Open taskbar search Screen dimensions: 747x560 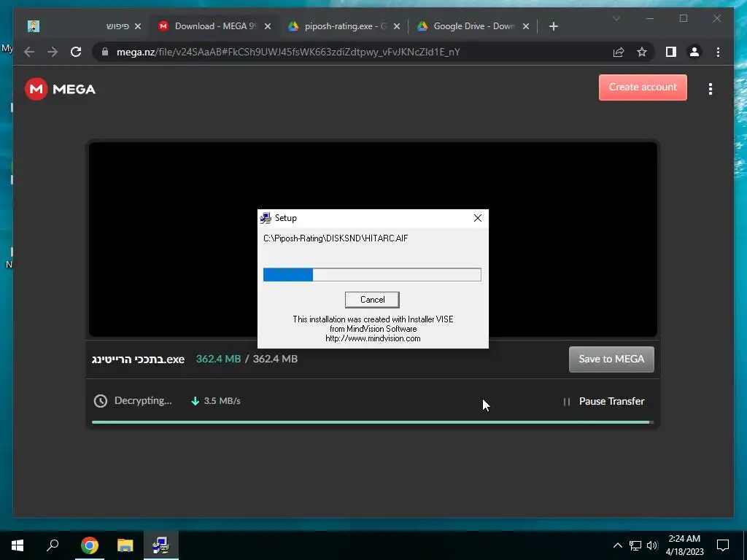click(x=53, y=545)
